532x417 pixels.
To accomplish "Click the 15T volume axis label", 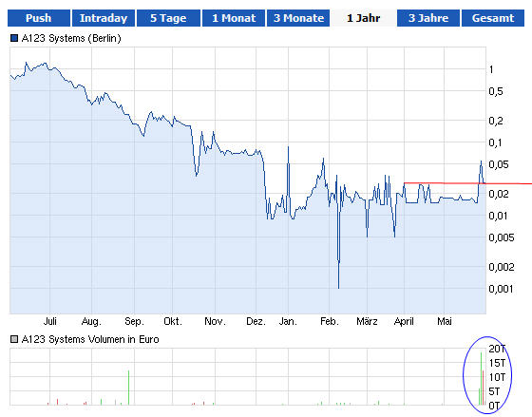I will [497, 363].
